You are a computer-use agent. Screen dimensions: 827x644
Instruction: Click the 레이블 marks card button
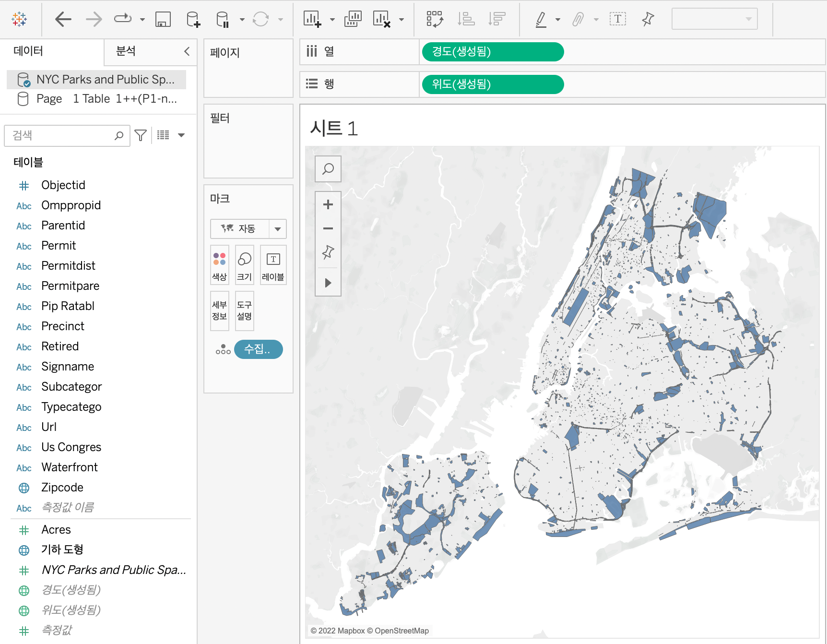273,265
